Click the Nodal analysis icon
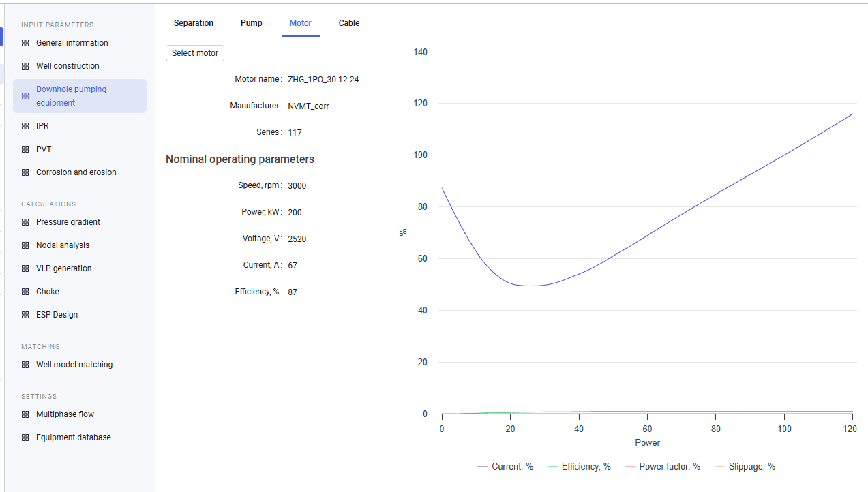The image size is (868, 492). [x=25, y=245]
